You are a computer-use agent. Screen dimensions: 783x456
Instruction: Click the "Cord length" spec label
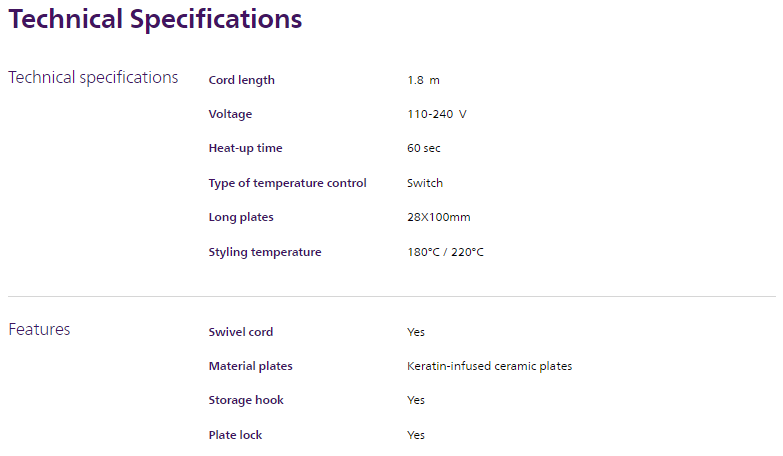click(241, 80)
